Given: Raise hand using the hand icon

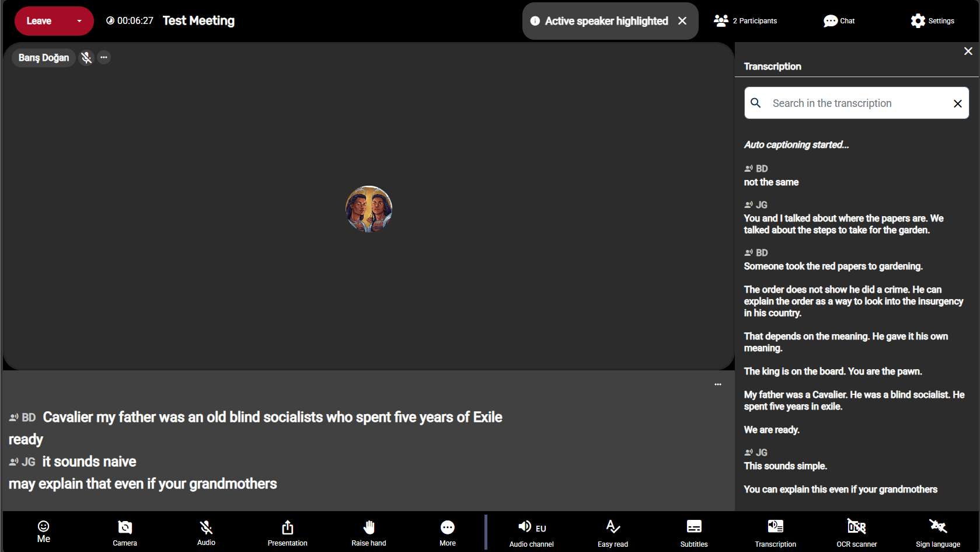Looking at the screenshot, I should click(x=369, y=527).
